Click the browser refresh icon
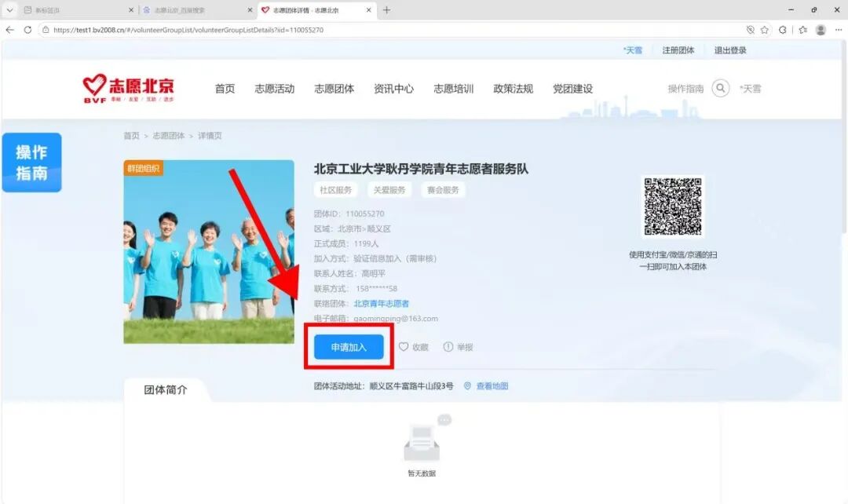Screen dimensions: 848x504 pos(27,30)
